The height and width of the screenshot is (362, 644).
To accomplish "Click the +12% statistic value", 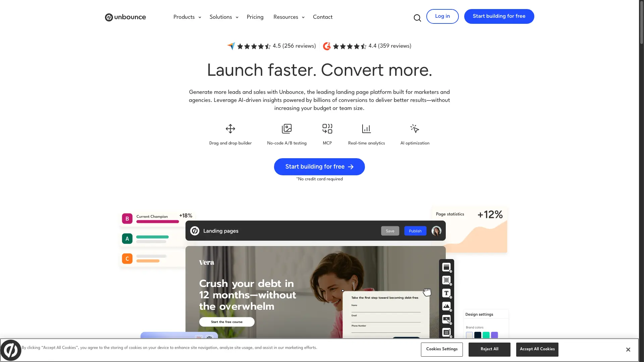I will 490,215.
